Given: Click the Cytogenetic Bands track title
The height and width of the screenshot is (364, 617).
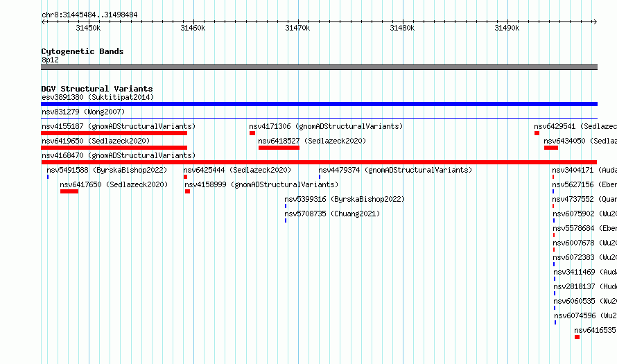Looking at the screenshot, I should point(82,51).
